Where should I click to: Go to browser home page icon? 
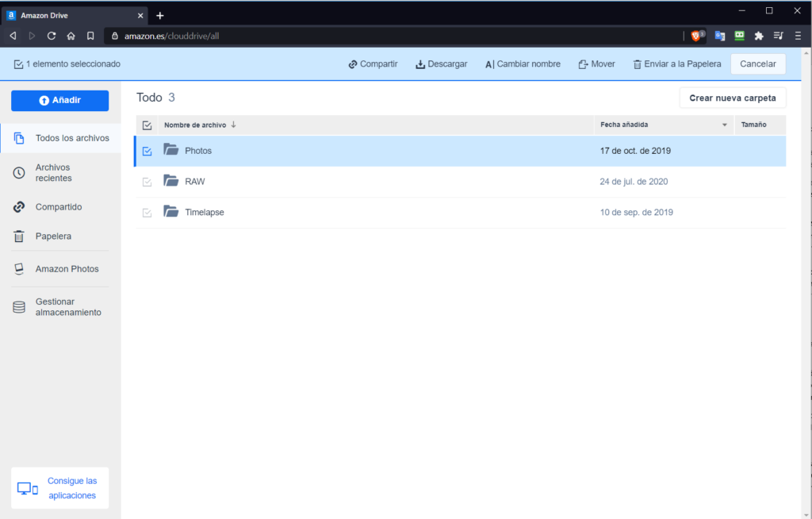click(x=71, y=36)
